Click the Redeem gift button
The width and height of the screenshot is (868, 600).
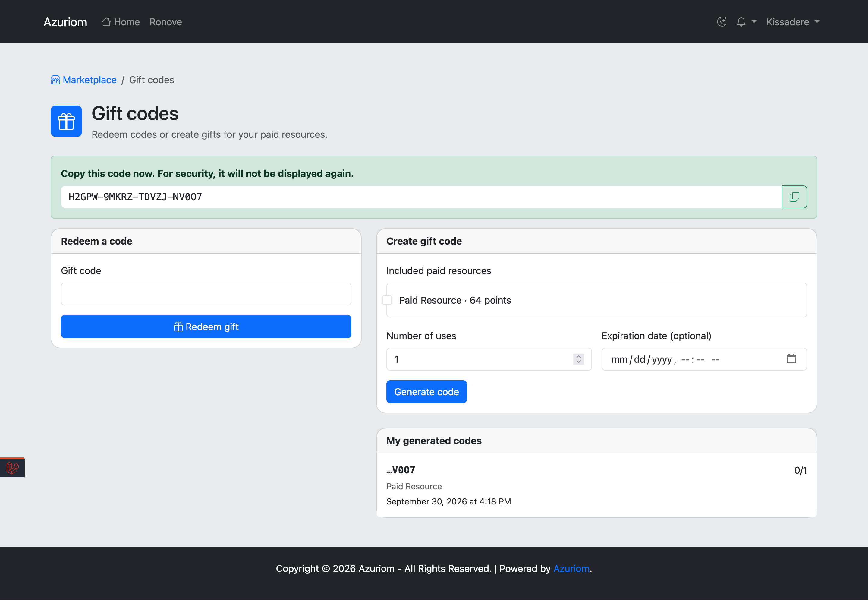pos(206,326)
